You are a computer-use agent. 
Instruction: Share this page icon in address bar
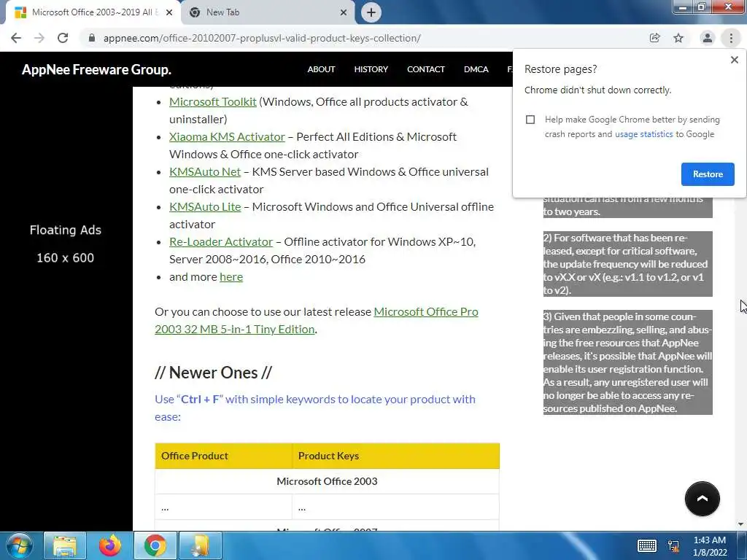(x=654, y=38)
